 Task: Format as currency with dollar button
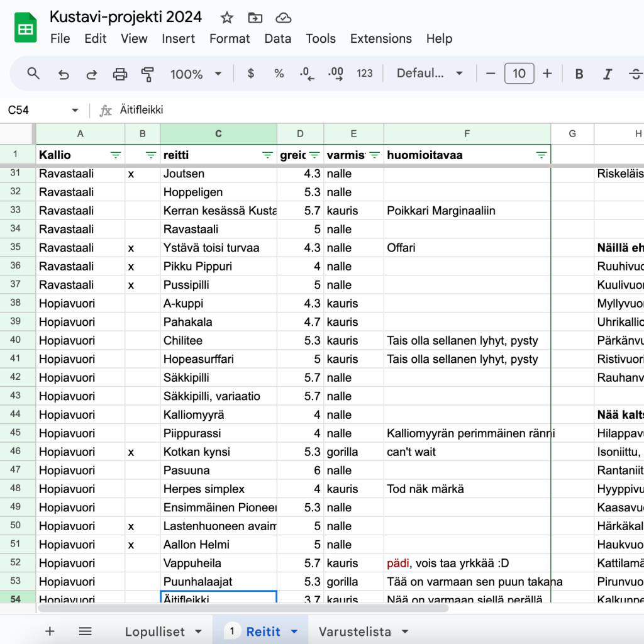(251, 74)
